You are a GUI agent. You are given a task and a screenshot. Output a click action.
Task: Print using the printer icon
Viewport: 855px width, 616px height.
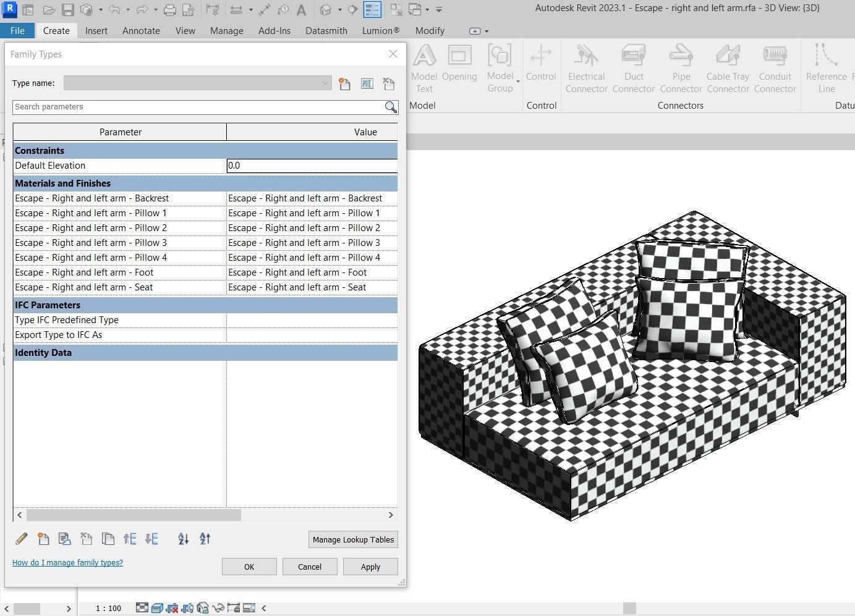(x=169, y=10)
